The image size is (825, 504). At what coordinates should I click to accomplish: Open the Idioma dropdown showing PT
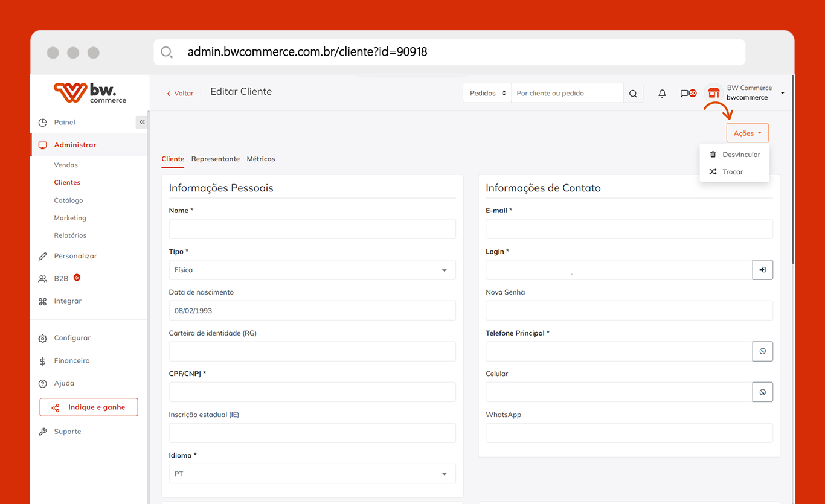click(312, 474)
